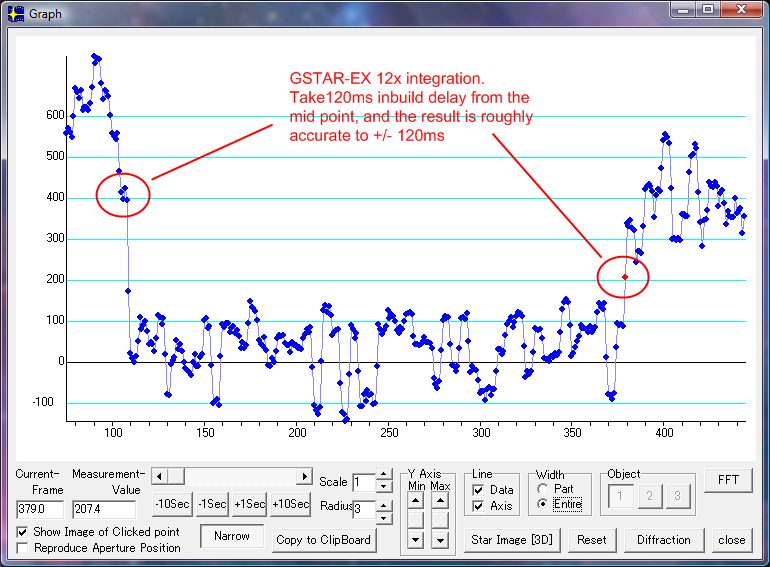Jump back with -10Sec button
Viewport: 770px width, 567px height.
[x=172, y=504]
